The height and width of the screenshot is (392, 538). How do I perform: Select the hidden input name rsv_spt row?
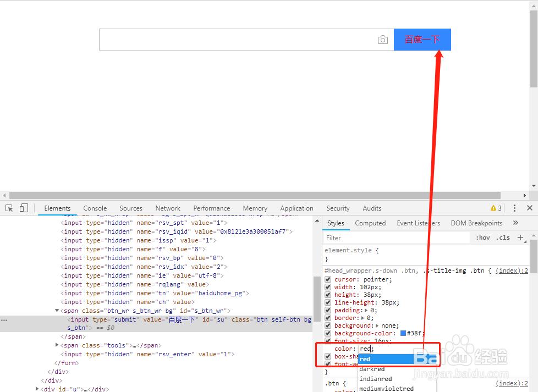point(144,223)
